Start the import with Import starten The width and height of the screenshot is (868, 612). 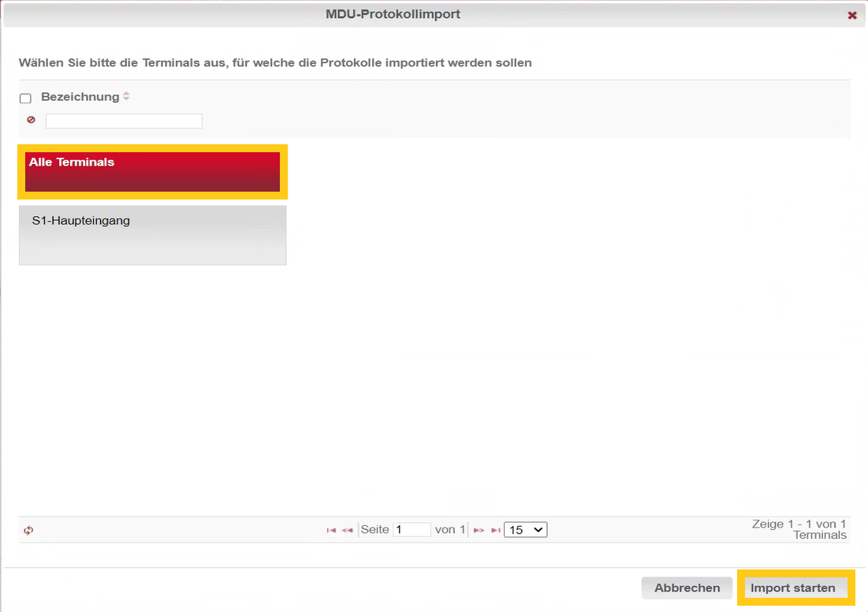(x=792, y=588)
